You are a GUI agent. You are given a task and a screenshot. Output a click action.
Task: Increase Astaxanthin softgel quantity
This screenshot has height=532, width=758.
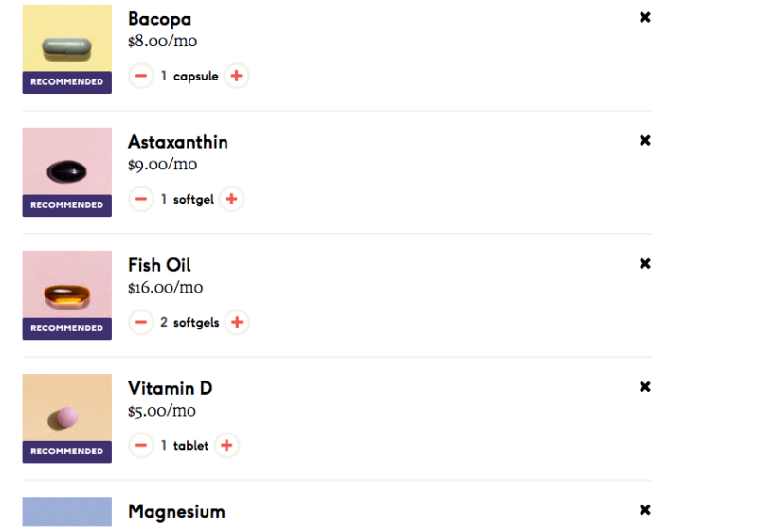[231, 199]
